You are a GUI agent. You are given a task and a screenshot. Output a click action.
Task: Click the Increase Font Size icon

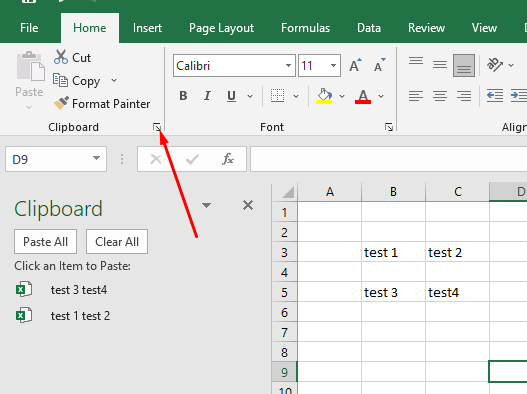pos(355,65)
